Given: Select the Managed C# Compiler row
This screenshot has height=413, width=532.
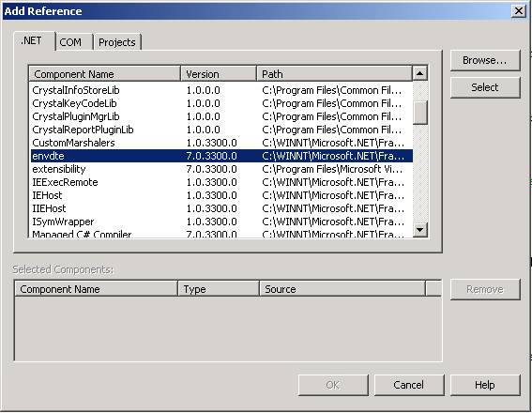Looking at the screenshot, I should click(221, 234).
